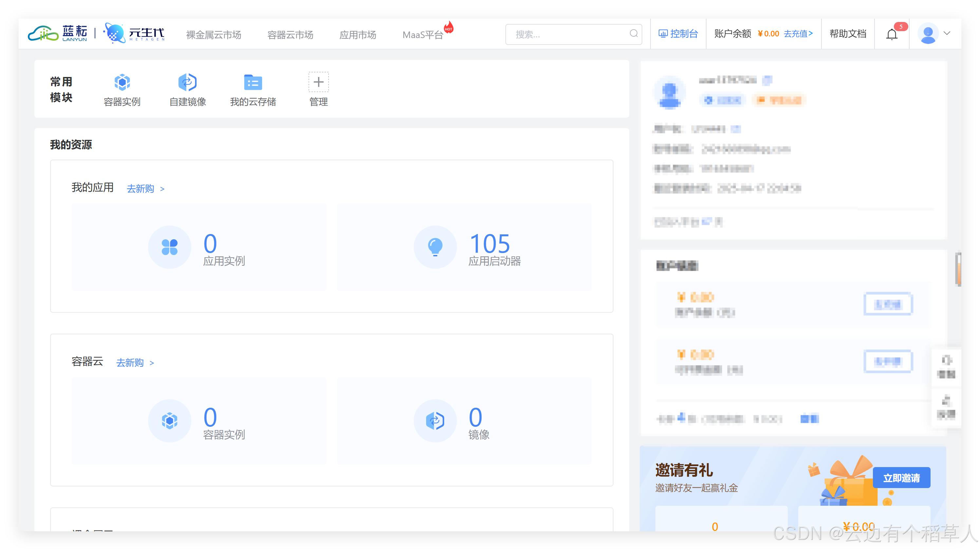Go to 裸金属云市场 menu
The width and height of the screenshot is (980, 550).
pos(214,35)
